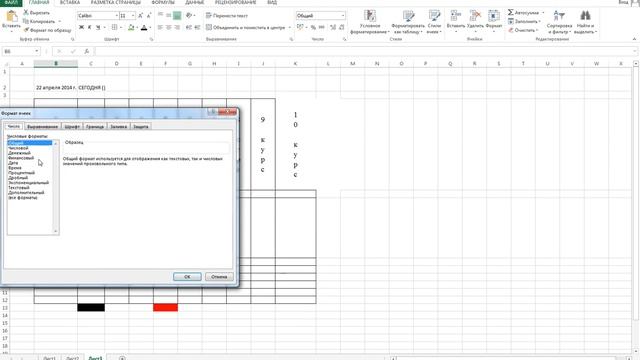Switch to the ВСТАВКА ribbon tab
The width and height of the screenshot is (640, 360).
click(x=70, y=2)
